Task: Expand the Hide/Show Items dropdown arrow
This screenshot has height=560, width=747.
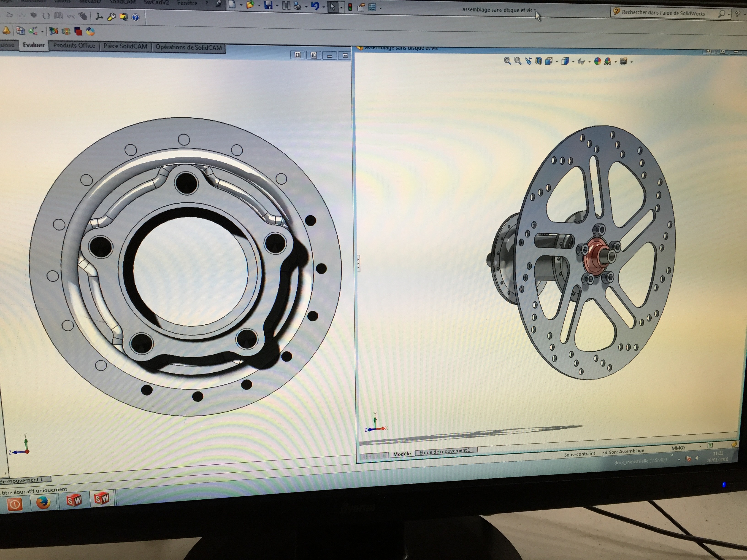Action: click(x=589, y=62)
